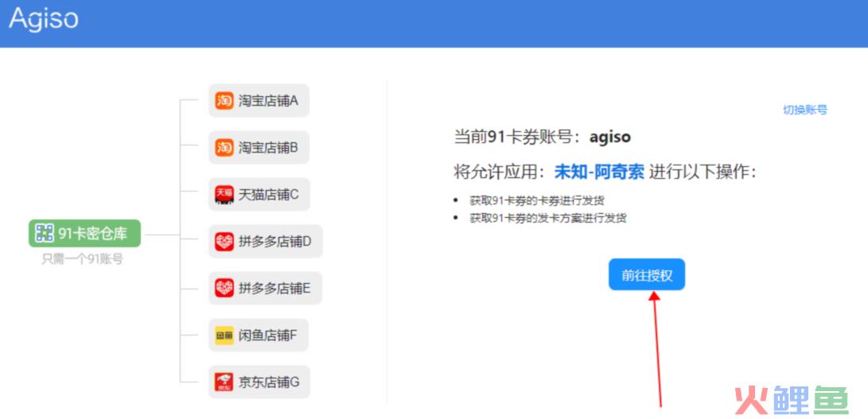Click the 切换账号 link

(x=804, y=110)
